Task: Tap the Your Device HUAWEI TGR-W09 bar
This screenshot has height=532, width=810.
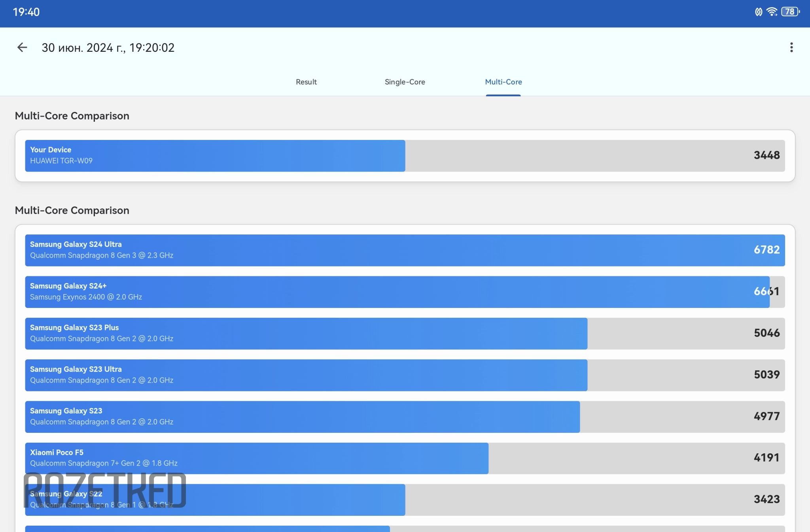Action: (215, 155)
